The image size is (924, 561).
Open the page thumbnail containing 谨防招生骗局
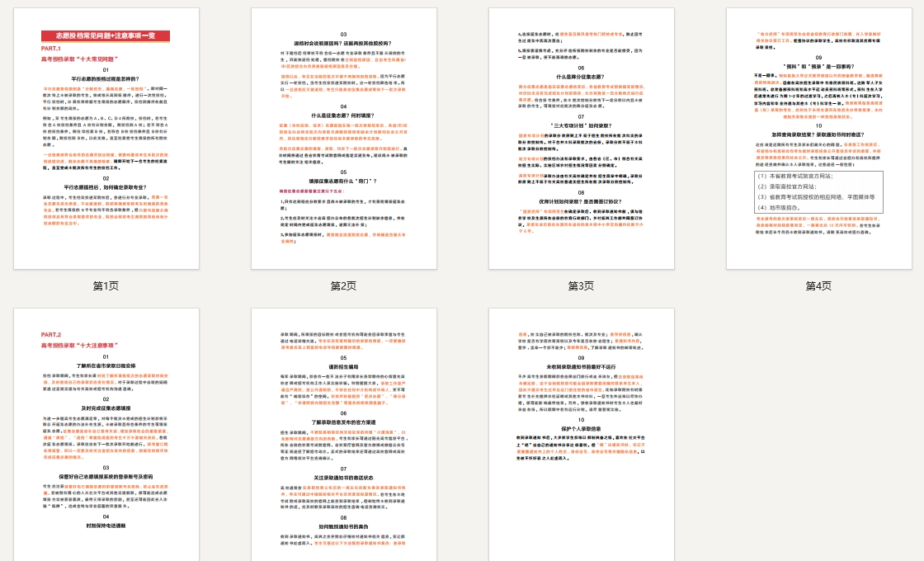343,435
